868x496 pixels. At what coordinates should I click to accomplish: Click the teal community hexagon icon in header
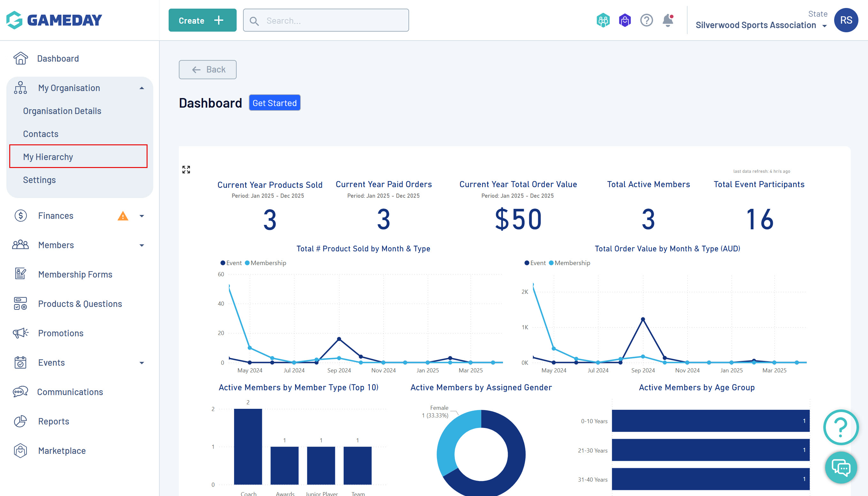click(x=603, y=20)
